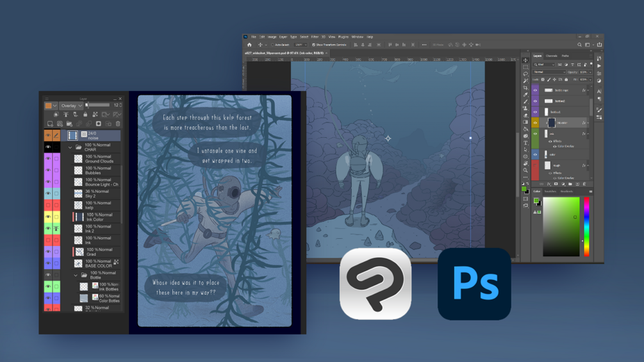
Task: Open the Kind filter dropdown in Photoshop's Layers
Action: [544, 65]
